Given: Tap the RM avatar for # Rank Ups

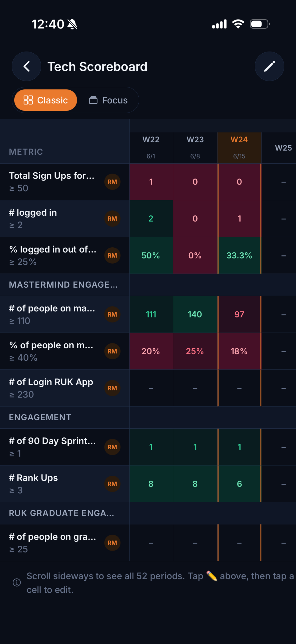Looking at the screenshot, I should pos(112,484).
